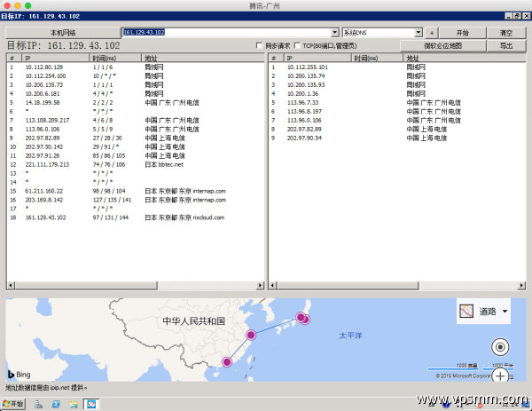This screenshot has width=532, height=411.
Task: Select hop 4 row 10.200.6.181
Action: 135,94
